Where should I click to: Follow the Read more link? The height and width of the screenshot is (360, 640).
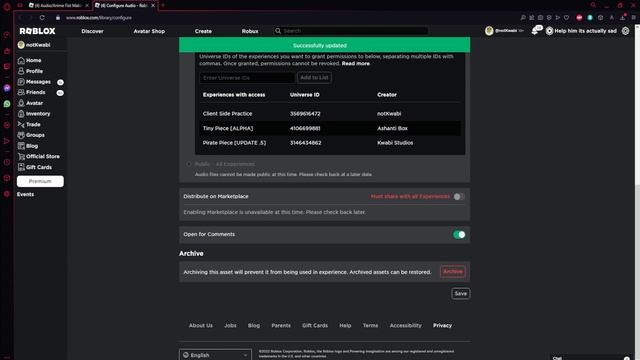356,64
